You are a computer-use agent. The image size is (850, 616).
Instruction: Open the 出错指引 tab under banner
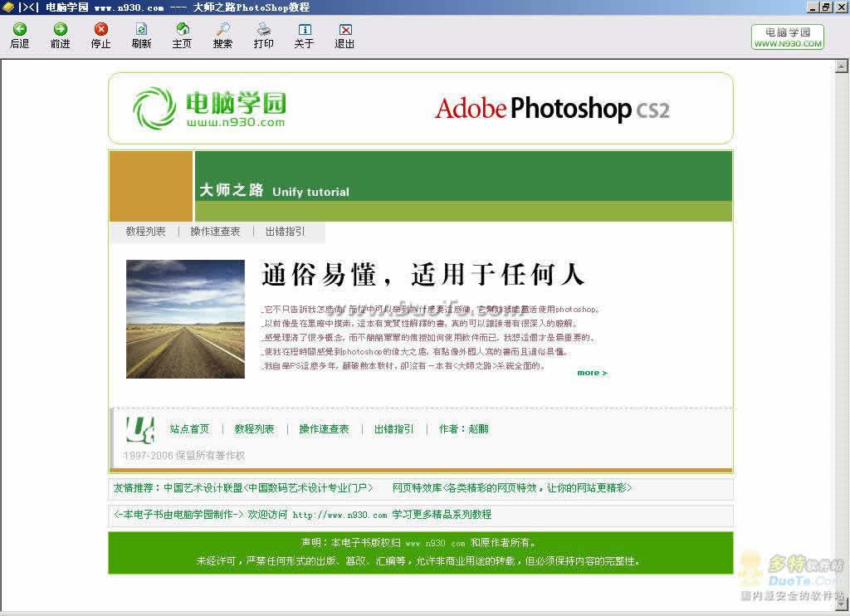click(x=286, y=232)
